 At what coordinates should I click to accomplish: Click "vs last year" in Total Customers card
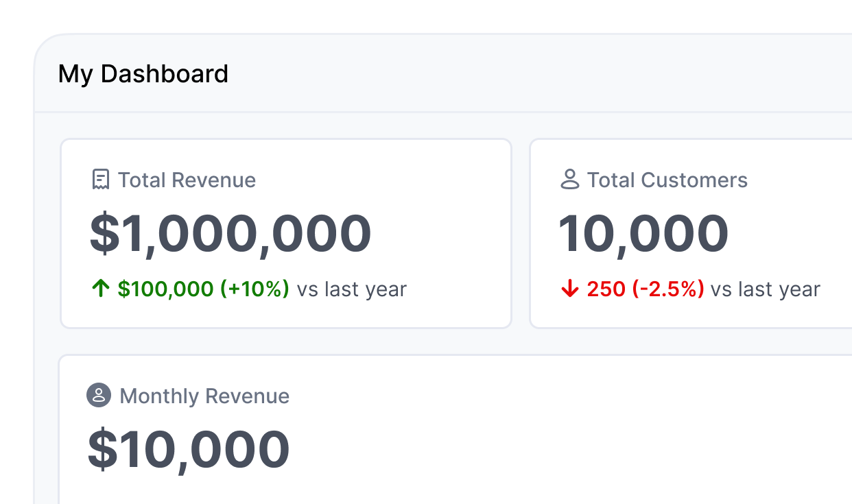click(765, 289)
